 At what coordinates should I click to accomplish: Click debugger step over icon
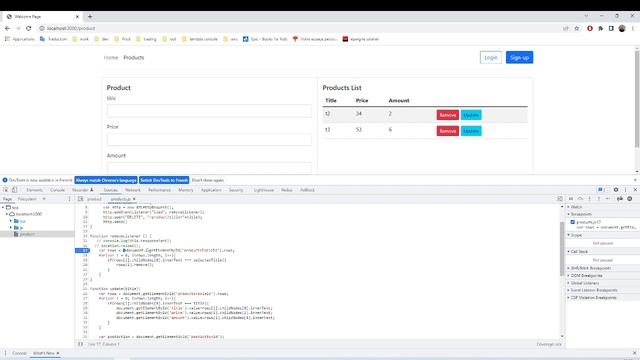click(x=580, y=199)
